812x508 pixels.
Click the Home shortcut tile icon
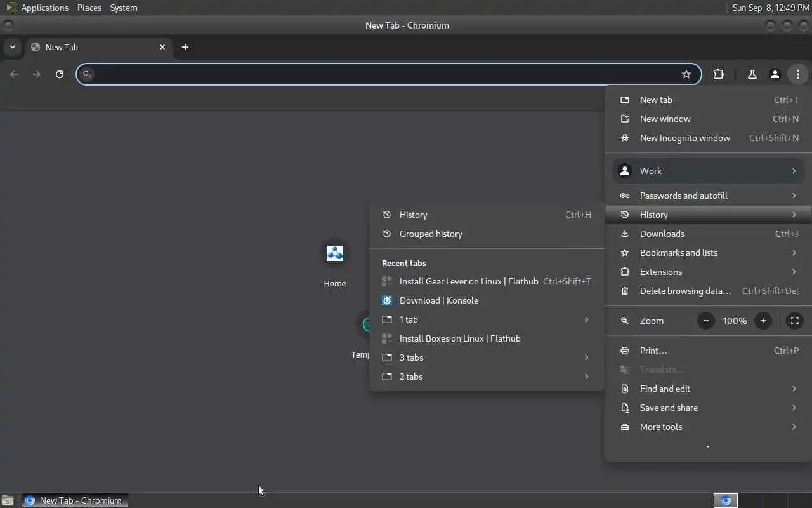tap(335, 253)
